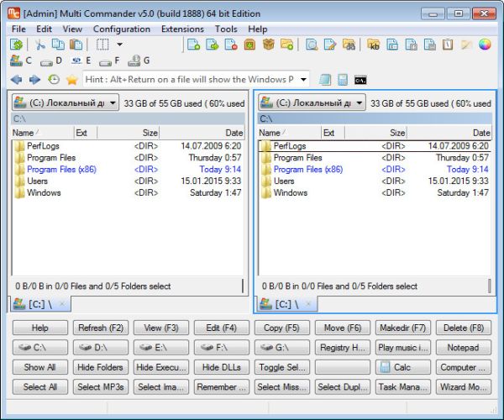The image size is (504, 420).
Task: Click the Makedir (F7) button
Action: 402,328
